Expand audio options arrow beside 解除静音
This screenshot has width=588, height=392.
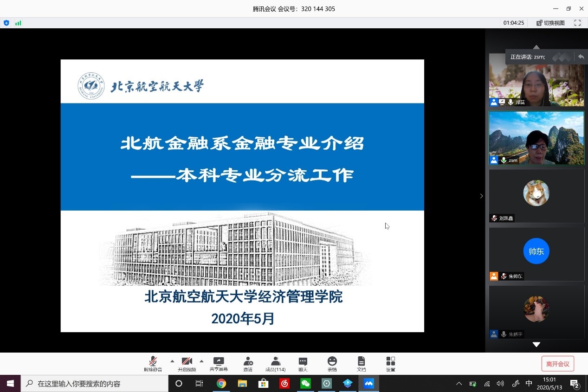coord(172,361)
